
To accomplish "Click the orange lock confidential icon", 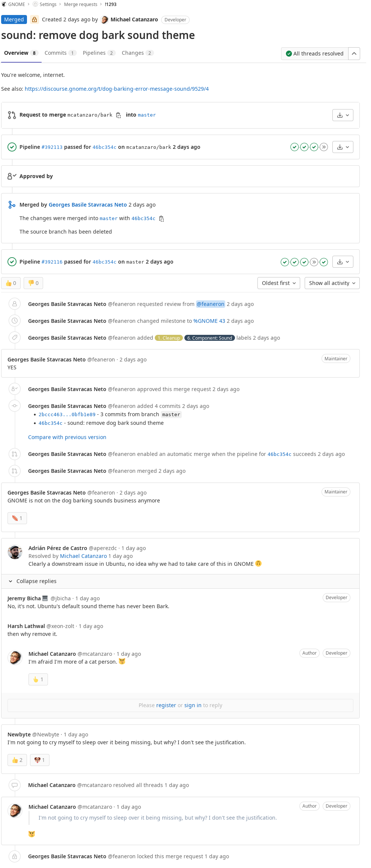I will coord(34,19).
